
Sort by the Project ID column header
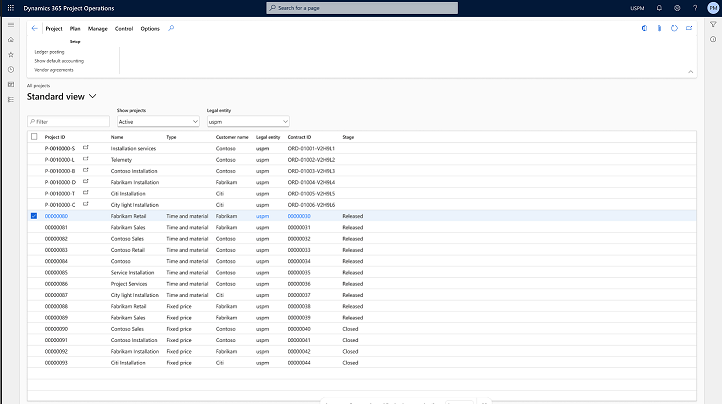(x=55, y=137)
